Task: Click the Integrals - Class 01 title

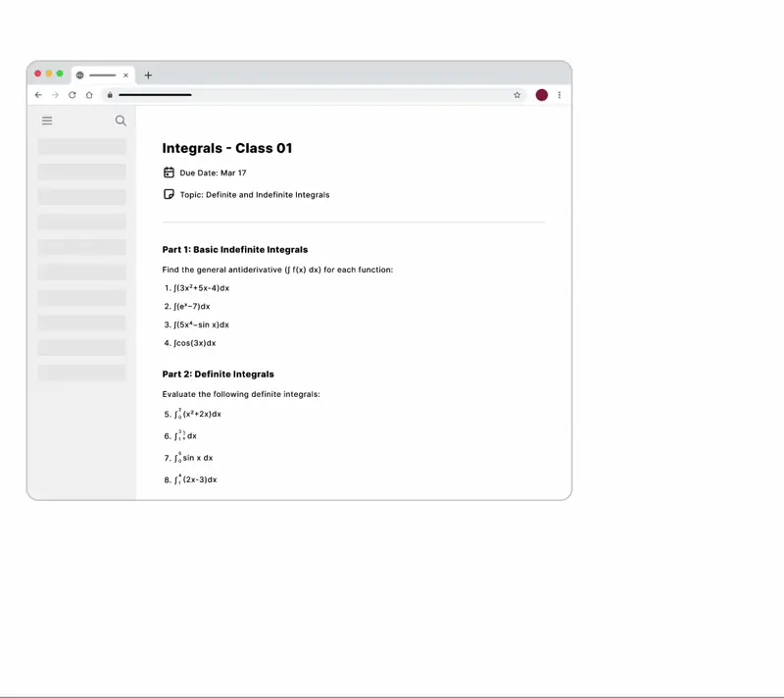Action: 227,149
